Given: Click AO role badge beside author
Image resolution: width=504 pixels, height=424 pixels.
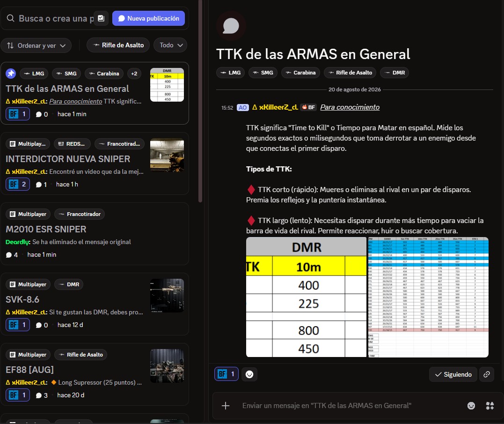Looking at the screenshot, I should 243,107.
